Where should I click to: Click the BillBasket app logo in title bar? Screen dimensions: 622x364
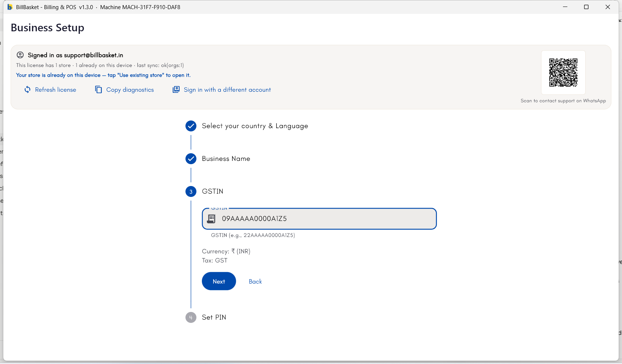click(x=10, y=7)
